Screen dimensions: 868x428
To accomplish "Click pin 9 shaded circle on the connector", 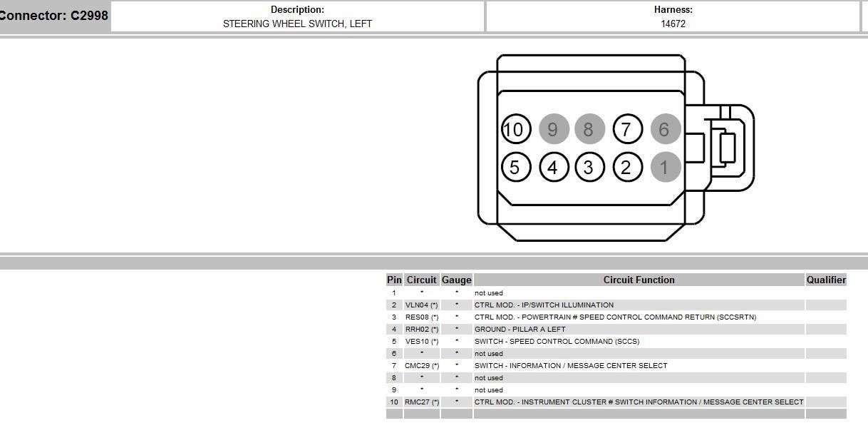I will click(553, 129).
